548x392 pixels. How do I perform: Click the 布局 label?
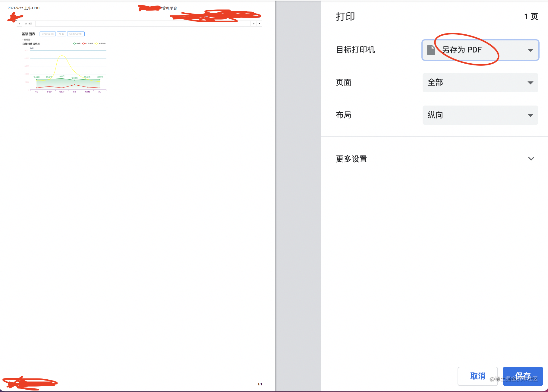(x=344, y=115)
